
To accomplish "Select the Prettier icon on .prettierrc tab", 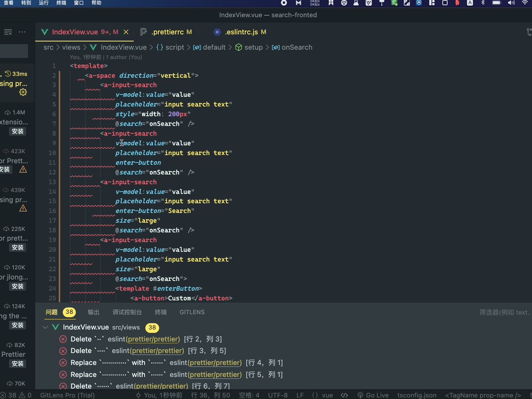I will coord(143,32).
